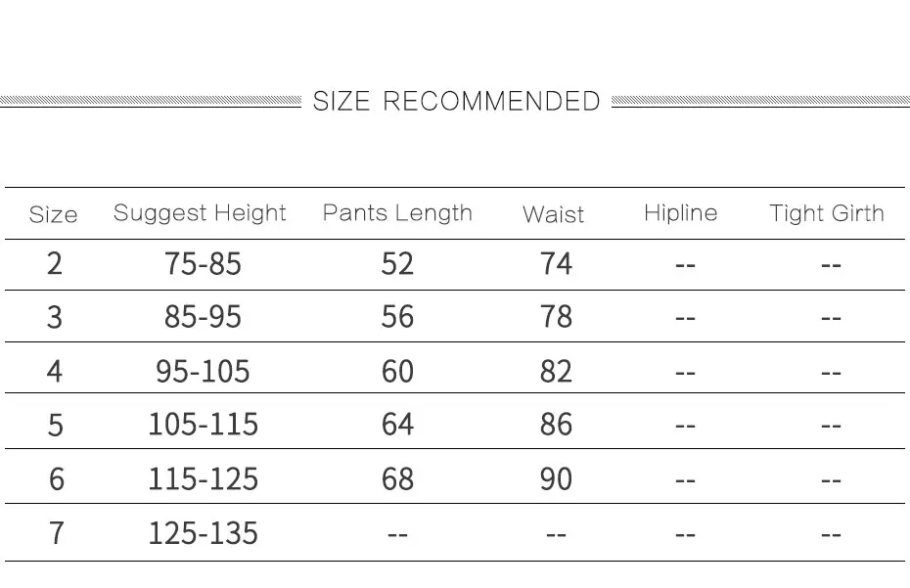Click the SIZE RECOMMENDED heading
910x588 pixels.
point(456,102)
